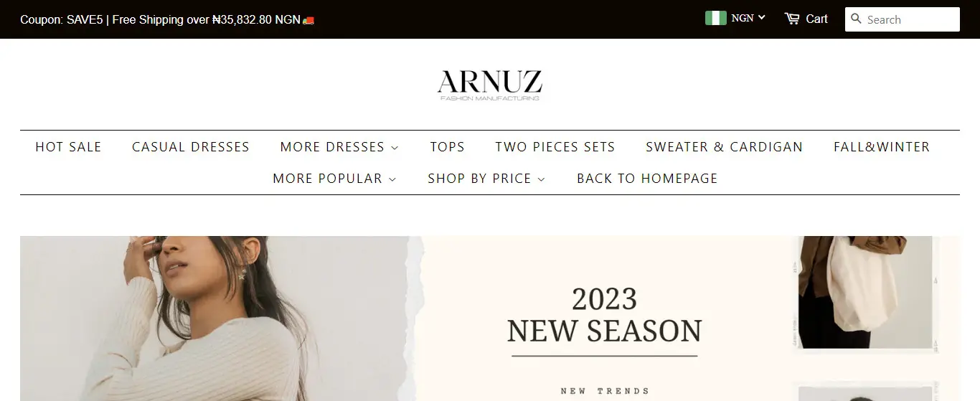Open the FALL&WINTER collection
The image size is (980, 401).
tap(882, 147)
